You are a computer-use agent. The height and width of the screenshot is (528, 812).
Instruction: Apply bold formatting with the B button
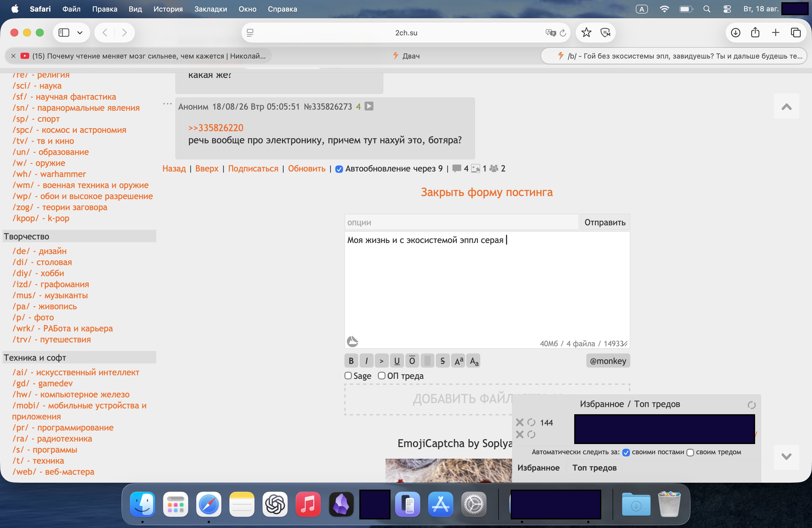coord(351,361)
